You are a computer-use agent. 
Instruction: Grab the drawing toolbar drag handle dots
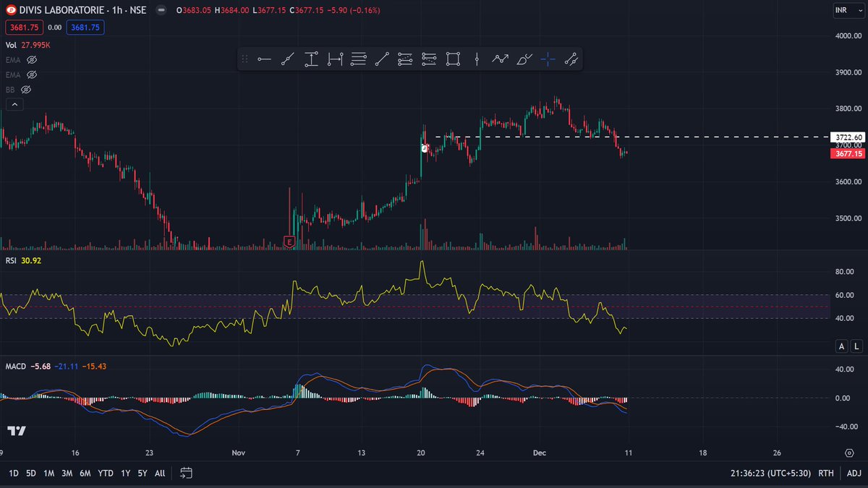click(244, 59)
